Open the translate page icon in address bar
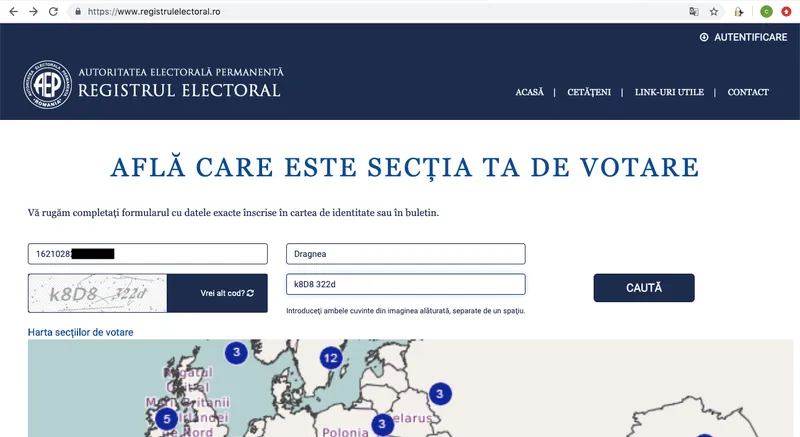The height and width of the screenshot is (437, 800). click(694, 11)
